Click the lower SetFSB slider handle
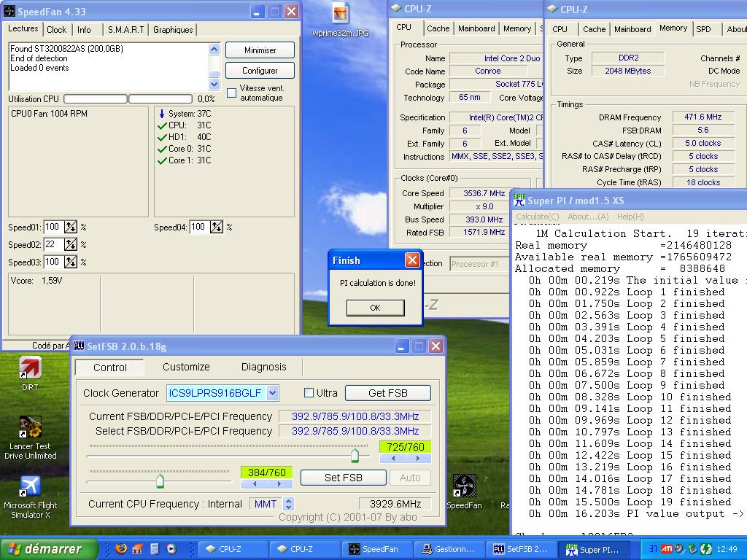The image size is (747, 560). point(160,481)
